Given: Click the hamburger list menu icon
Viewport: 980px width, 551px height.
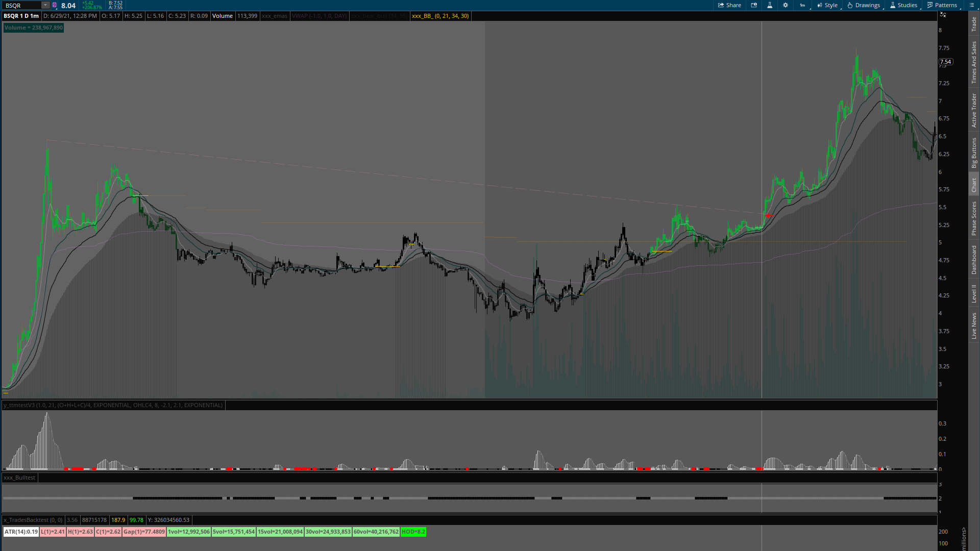Looking at the screenshot, I should [971, 5].
